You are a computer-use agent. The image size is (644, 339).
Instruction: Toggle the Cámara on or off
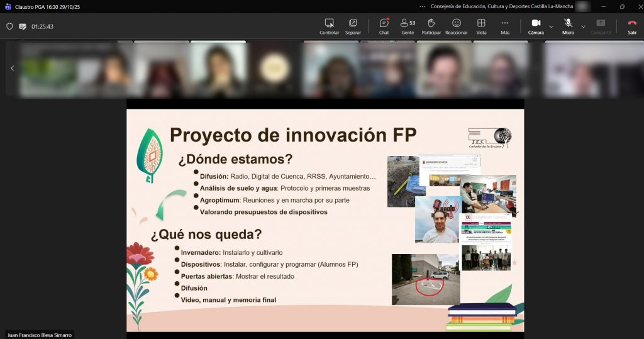(536, 26)
